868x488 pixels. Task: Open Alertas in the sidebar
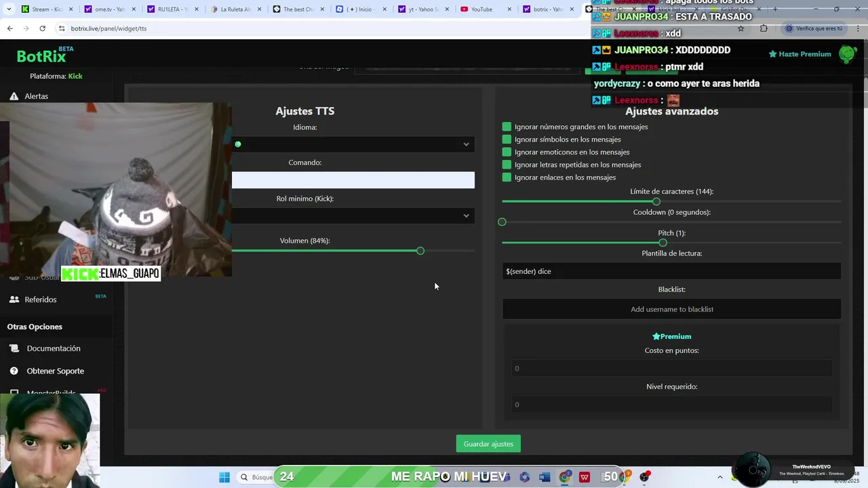tap(36, 96)
